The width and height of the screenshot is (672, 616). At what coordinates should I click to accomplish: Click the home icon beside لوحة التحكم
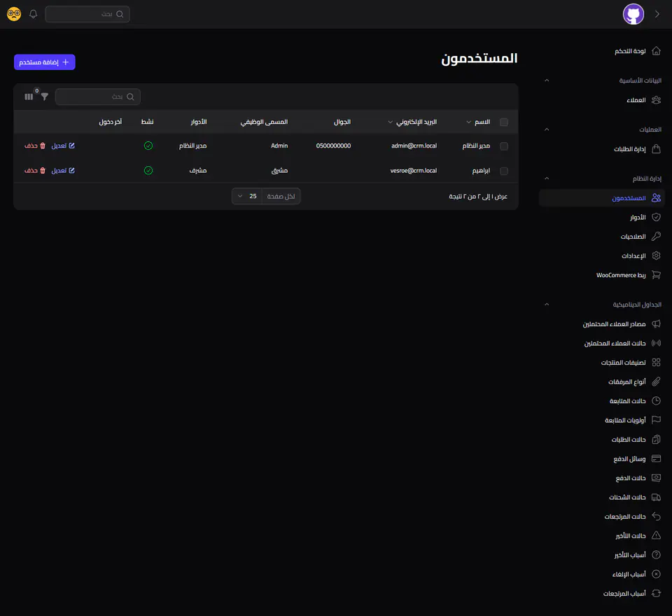656,51
